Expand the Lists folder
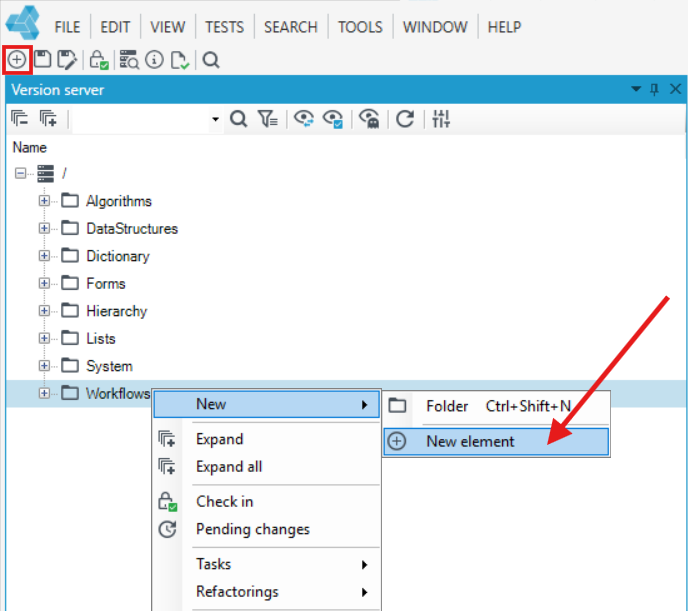The height and width of the screenshot is (611, 688). tap(44, 338)
